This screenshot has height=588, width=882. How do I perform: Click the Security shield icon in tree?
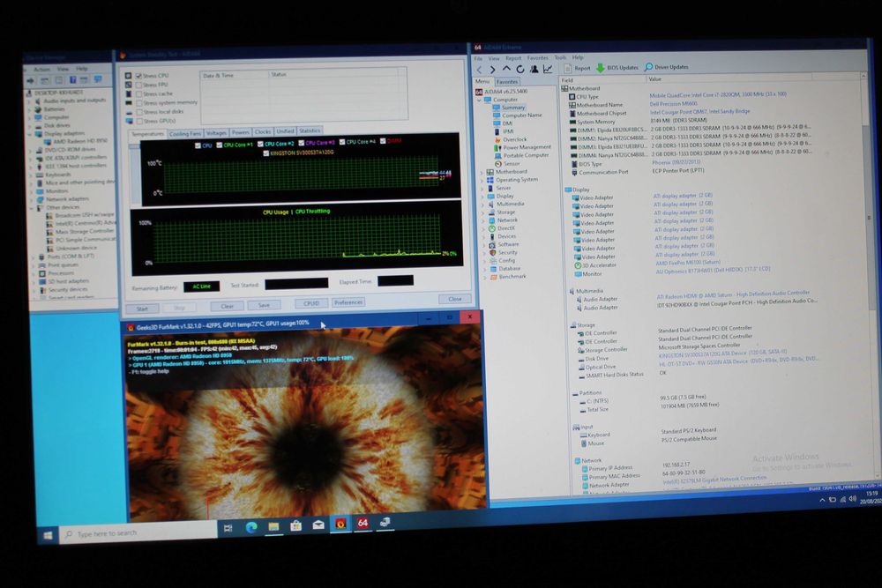coord(492,253)
